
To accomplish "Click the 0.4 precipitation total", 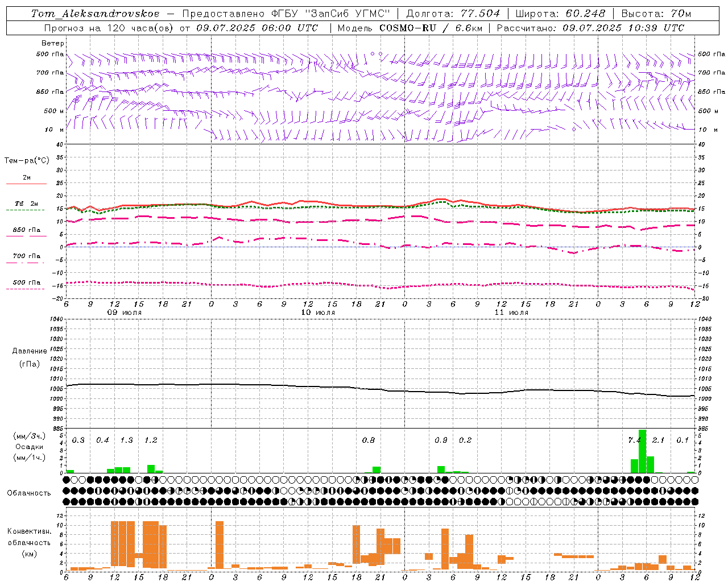I will (x=102, y=440).
